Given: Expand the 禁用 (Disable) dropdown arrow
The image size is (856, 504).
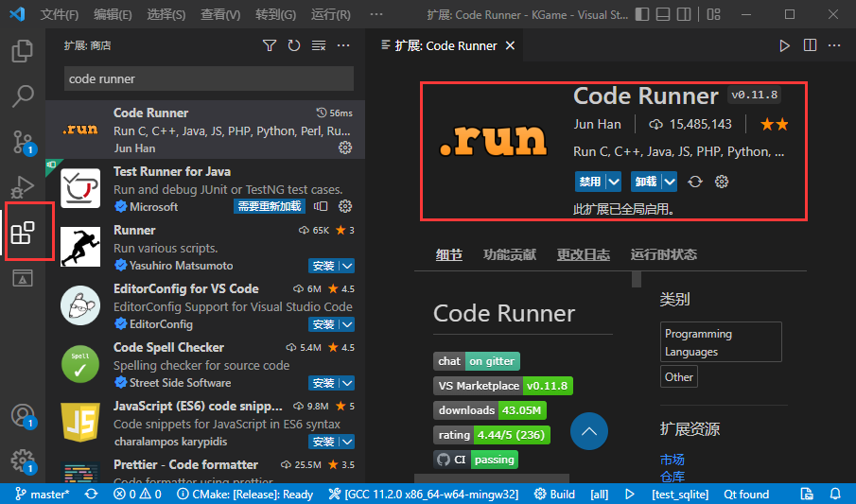Looking at the screenshot, I should [614, 182].
